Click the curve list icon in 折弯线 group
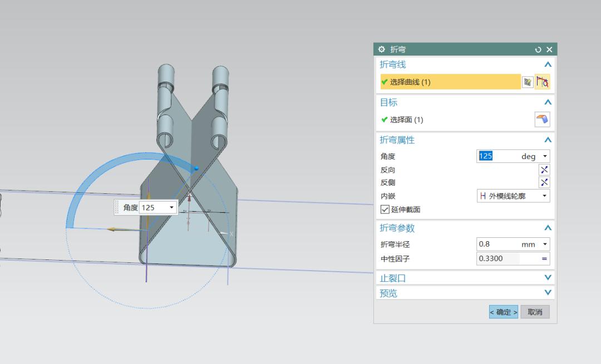601x364 pixels. coord(526,82)
